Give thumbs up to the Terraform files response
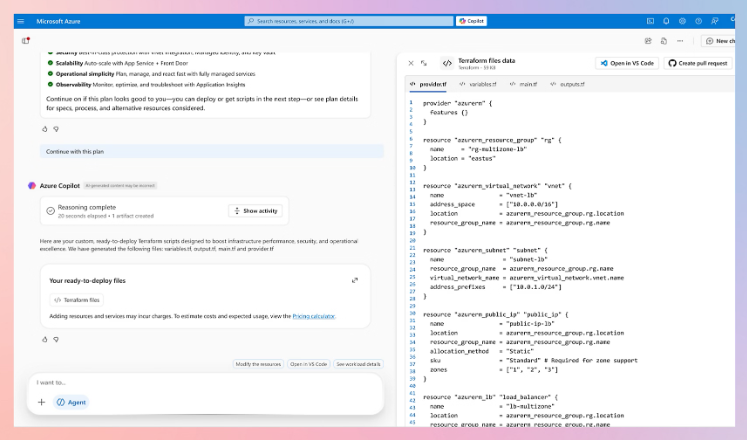The height and width of the screenshot is (440, 747). (45, 340)
